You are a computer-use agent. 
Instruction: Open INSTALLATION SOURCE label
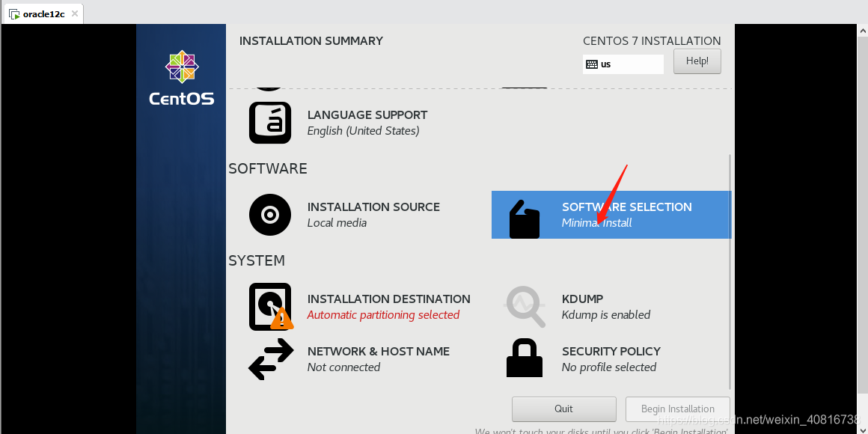(x=373, y=207)
